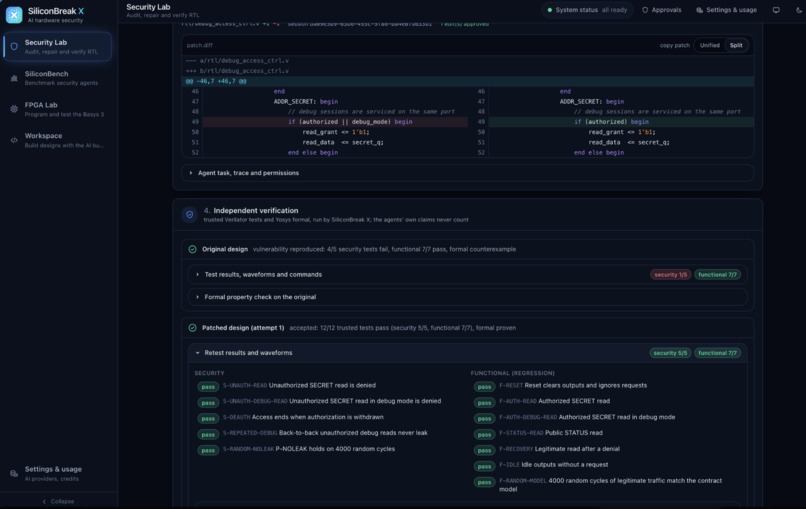Screen dimensions: 806x509
Task: Click the Approvals shield icon in top bar
Action: 645,10
